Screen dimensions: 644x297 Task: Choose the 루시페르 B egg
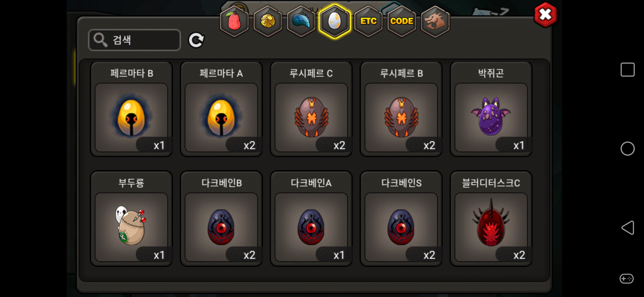pyautogui.click(x=401, y=109)
